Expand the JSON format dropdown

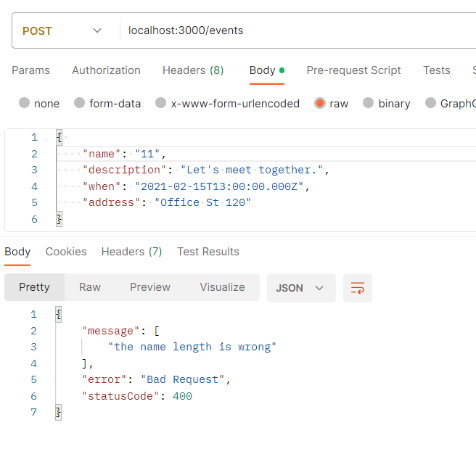pos(300,288)
